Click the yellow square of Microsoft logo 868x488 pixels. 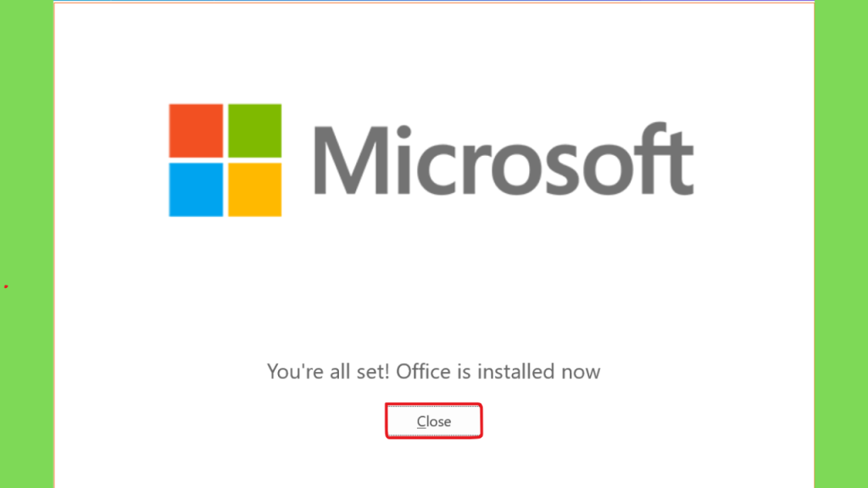tap(254, 190)
